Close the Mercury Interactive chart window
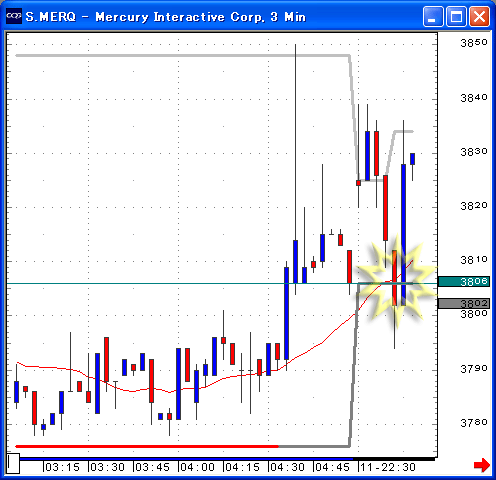The height and width of the screenshot is (480, 496). (479, 16)
